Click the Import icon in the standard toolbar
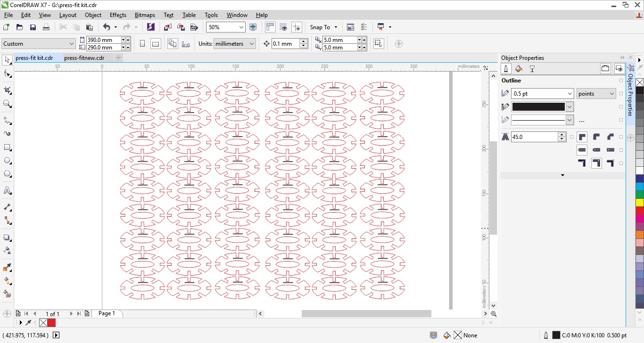644x343 pixels. coord(168,27)
